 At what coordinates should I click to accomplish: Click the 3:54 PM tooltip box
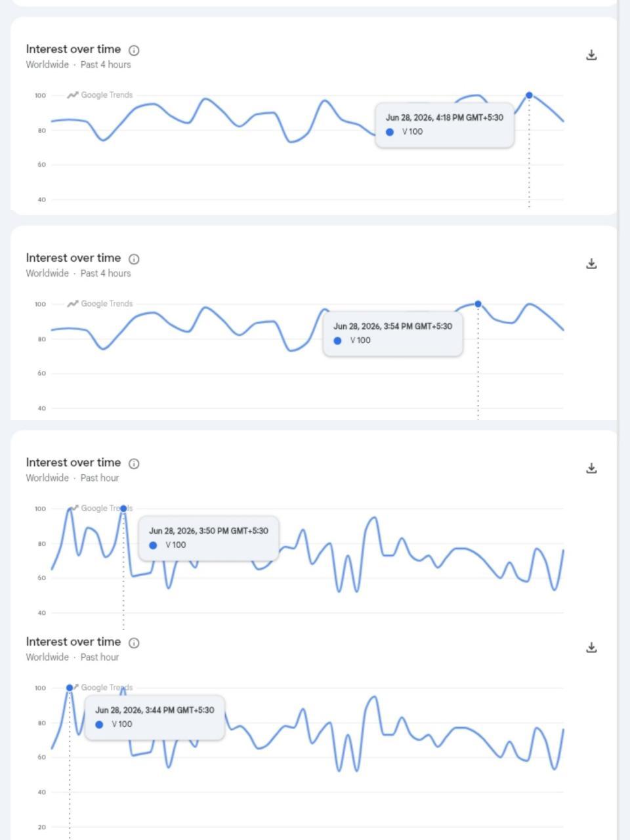(392, 333)
